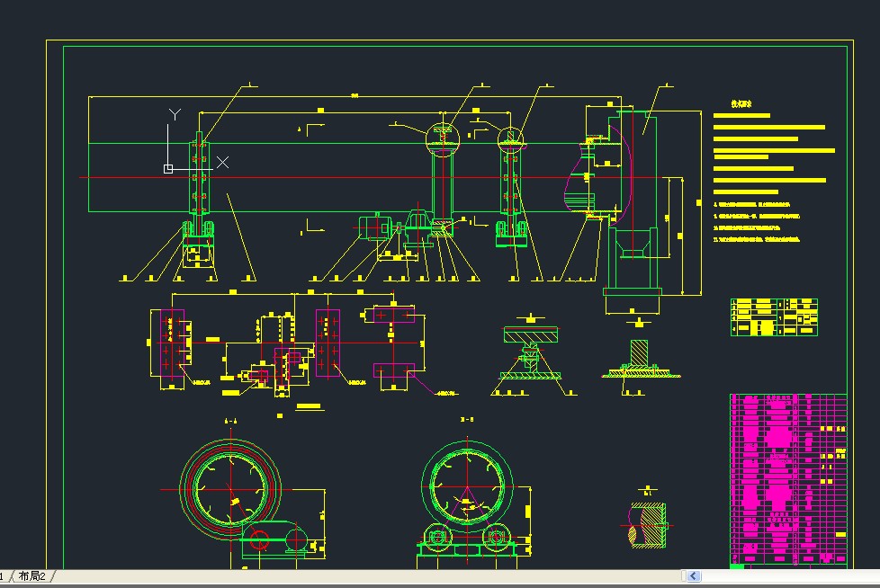This screenshot has width=880, height=588.
Task: Select the left detail callout circle on the drum
Action: coord(443,138)
